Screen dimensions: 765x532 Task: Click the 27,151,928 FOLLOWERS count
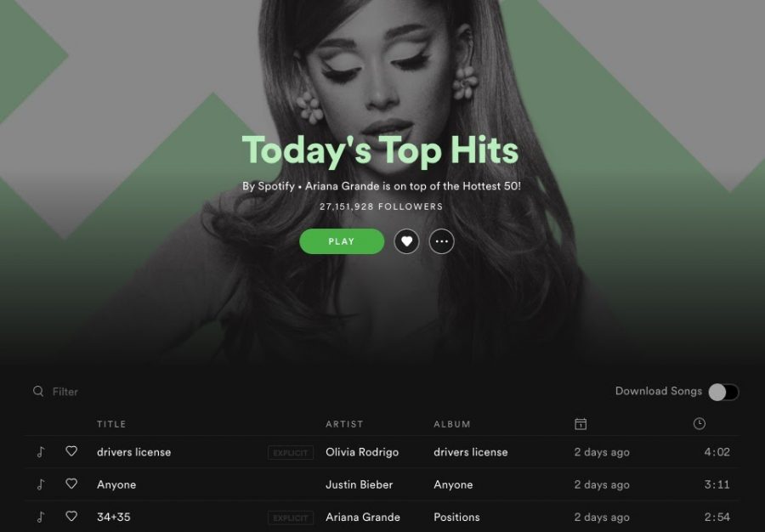[381, 207]
